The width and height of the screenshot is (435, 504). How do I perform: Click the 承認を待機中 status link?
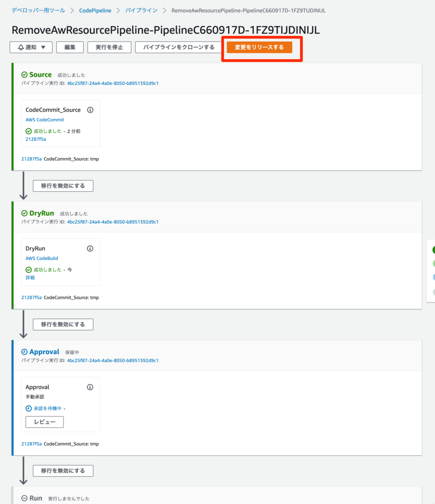click(x=48, y=408)
